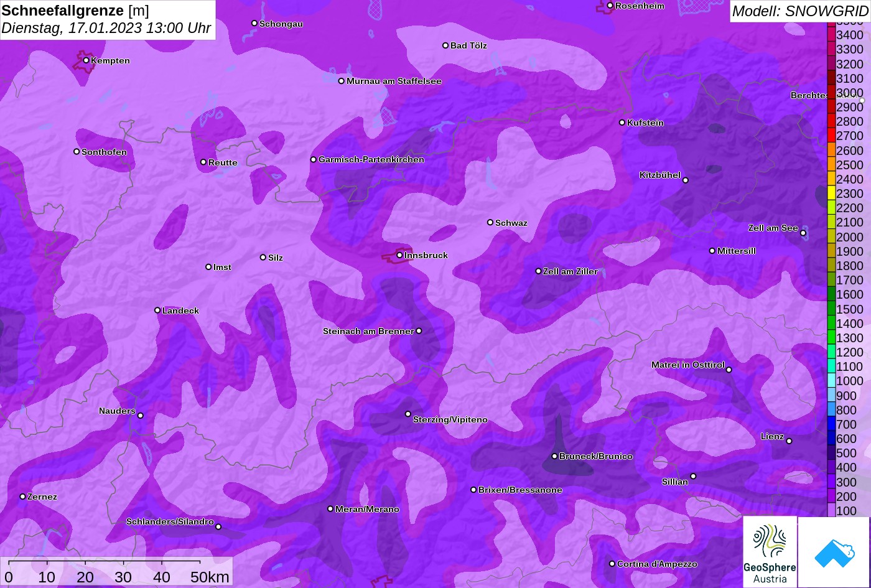
Task: Click the '500' legend value
Action: [x=847, y=453]
